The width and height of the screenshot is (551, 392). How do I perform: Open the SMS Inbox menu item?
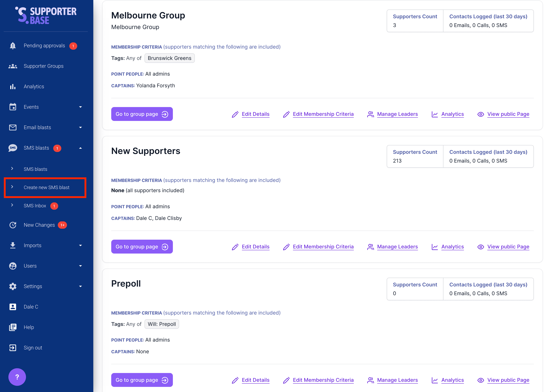point(35,206)
